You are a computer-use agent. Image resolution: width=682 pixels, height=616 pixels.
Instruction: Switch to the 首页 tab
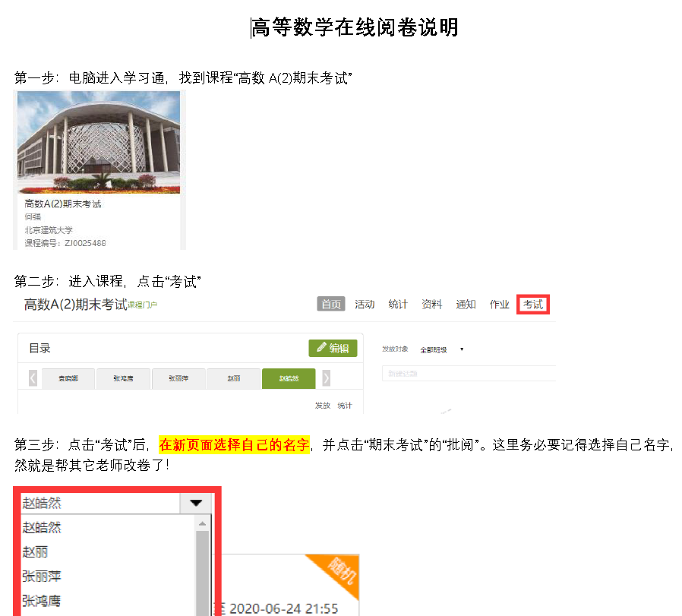click(x=331, y=305)
